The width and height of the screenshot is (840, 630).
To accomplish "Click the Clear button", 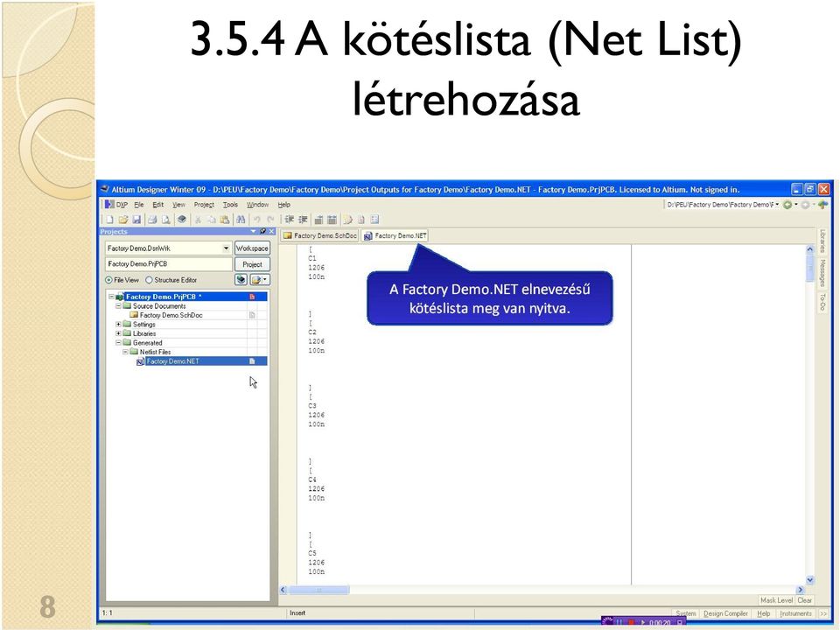I will point(805,600).
